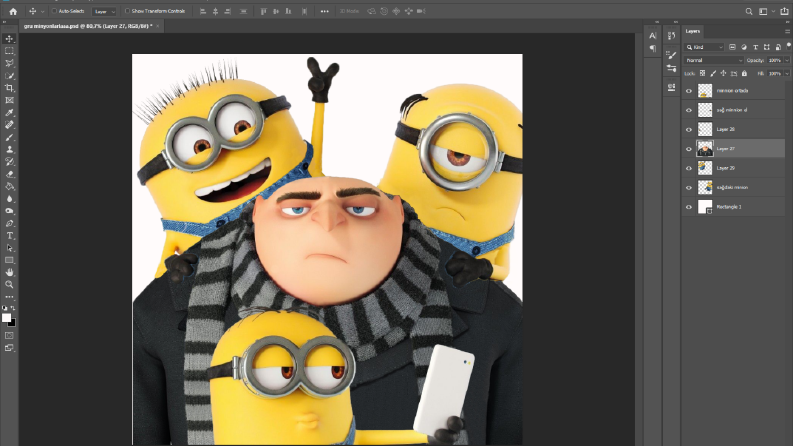Select the Move tool
Image resolution: width=793 pixels, height=446 pixels.
(x=9, y=39)
